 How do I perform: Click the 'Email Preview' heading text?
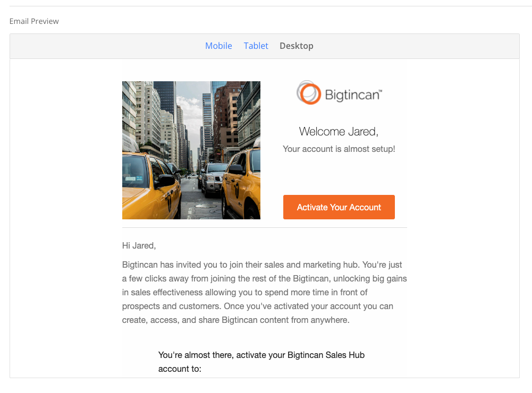(34, 21)
